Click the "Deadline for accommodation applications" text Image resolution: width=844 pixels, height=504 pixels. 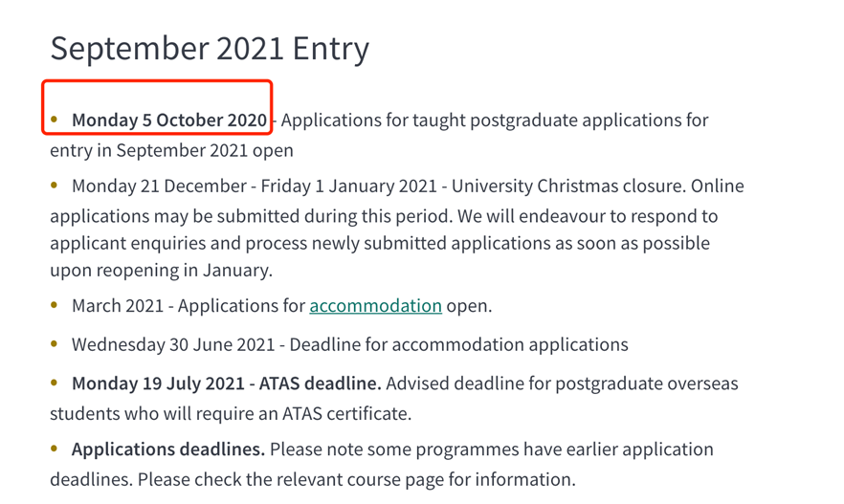click(459, 344)
